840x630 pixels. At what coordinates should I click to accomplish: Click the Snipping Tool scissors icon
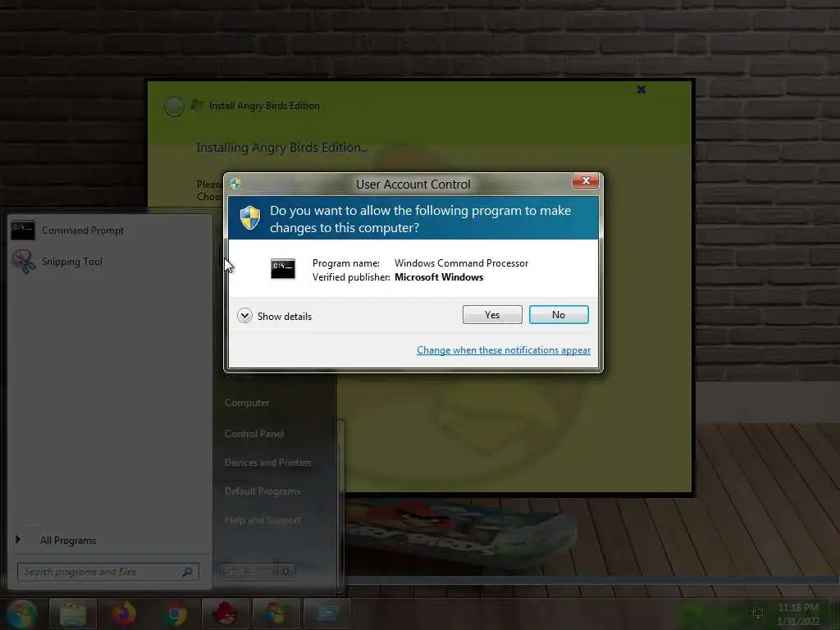coord(24,262)
